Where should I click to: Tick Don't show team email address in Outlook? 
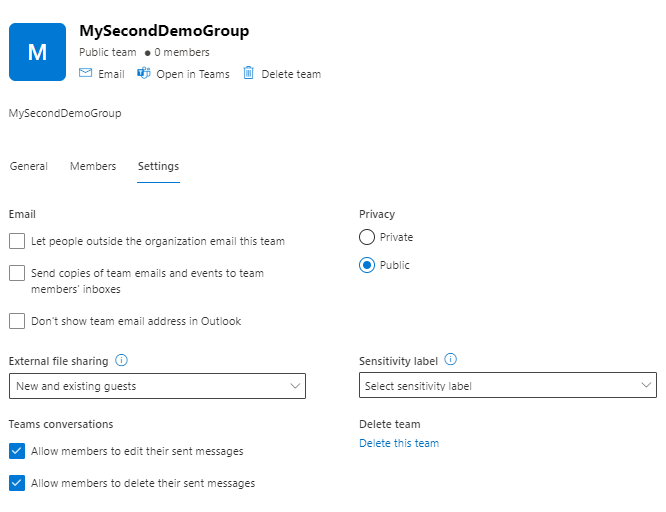click(x=17, y=321)
